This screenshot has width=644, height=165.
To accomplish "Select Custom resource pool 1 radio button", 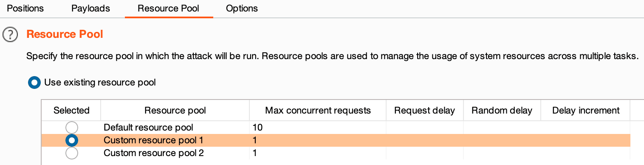I will [72, 140].
